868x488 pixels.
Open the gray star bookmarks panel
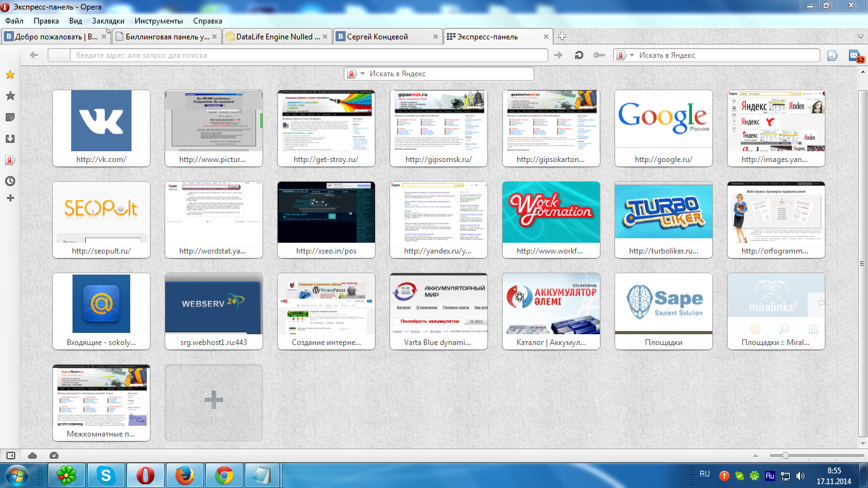click(x=10, y=96)
